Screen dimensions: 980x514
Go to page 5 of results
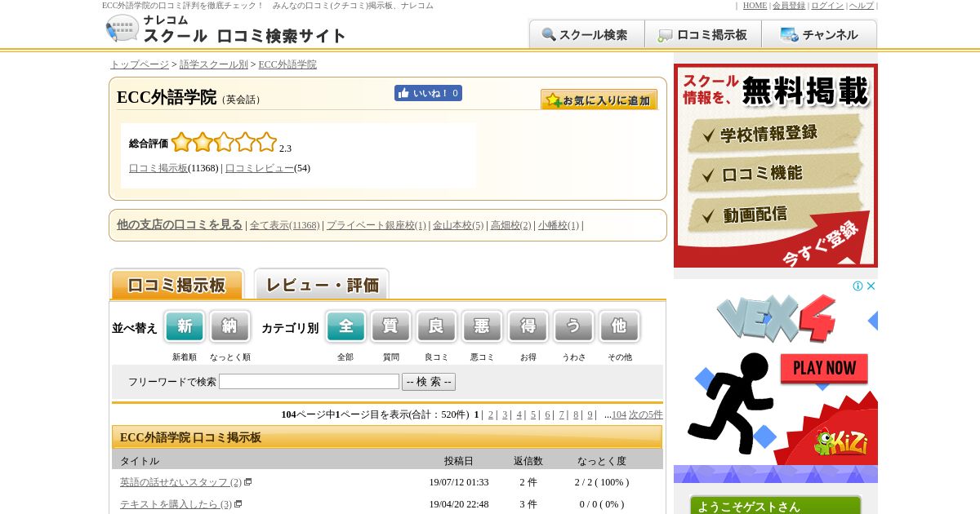pyautogui.click(x=533, y=414)
